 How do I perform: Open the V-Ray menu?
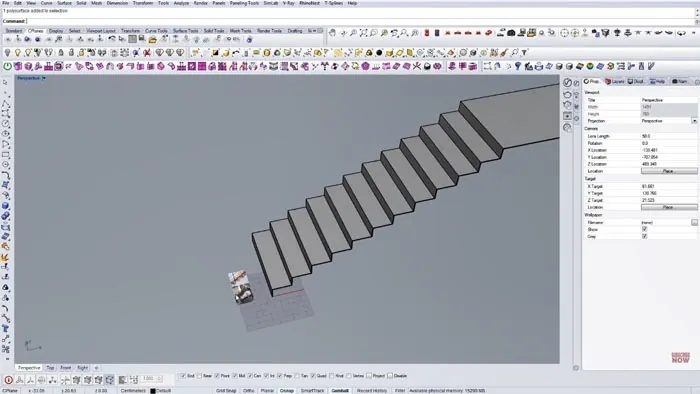pyautogui.click(x=288, y=3)
